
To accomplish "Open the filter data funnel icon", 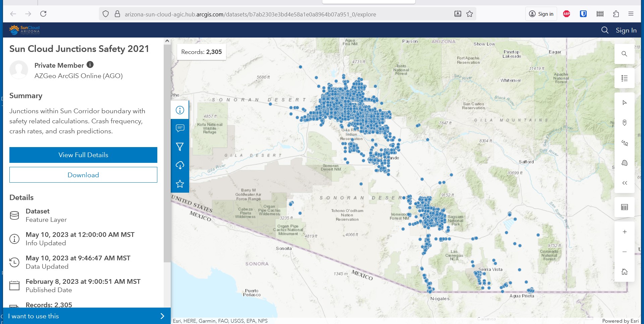I will [180, 147].
